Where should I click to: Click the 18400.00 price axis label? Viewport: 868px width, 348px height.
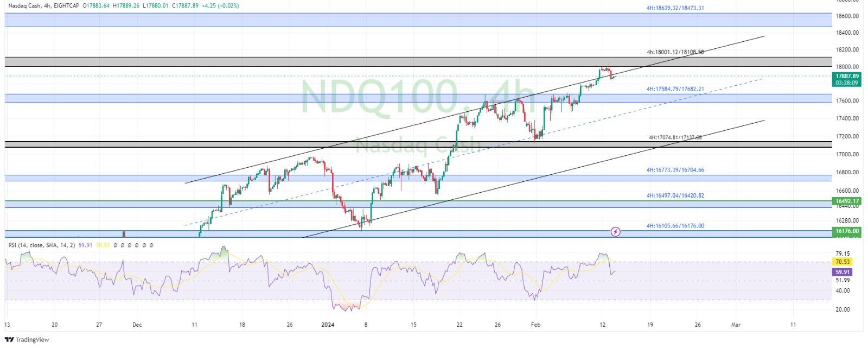[847, 33]
